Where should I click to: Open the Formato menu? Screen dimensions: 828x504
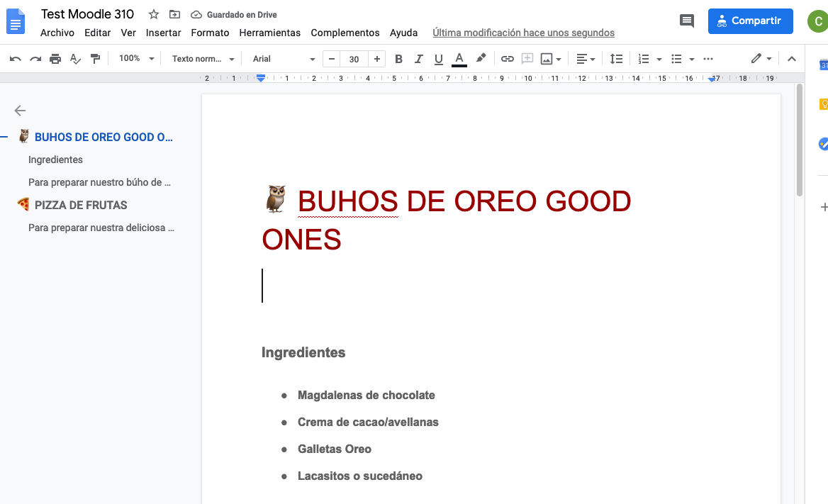coord(210,33)
